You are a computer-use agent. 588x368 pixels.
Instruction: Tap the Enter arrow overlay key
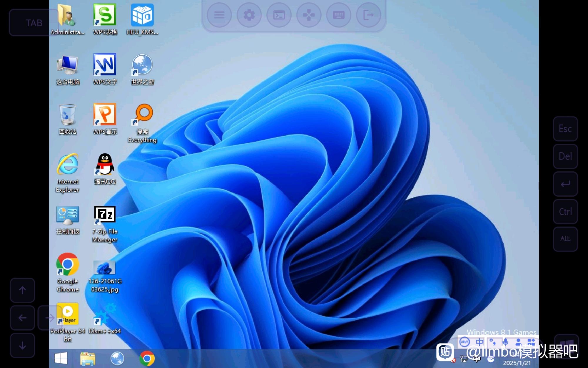[565, 184]
